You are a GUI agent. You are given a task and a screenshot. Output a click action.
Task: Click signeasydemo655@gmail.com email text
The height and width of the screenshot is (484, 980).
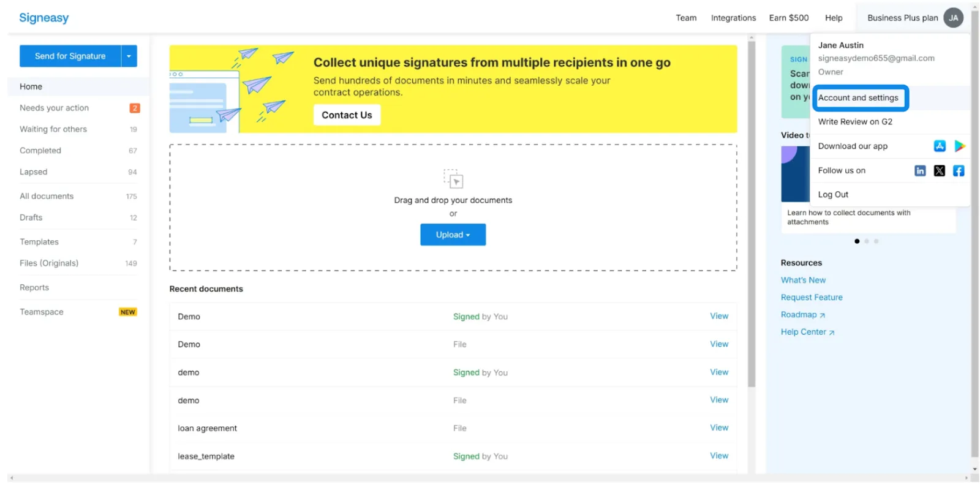(876, 58)
